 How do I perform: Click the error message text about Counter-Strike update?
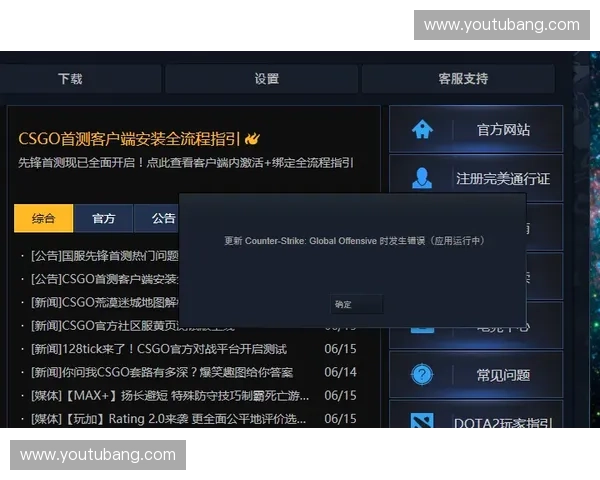point(354,241)
